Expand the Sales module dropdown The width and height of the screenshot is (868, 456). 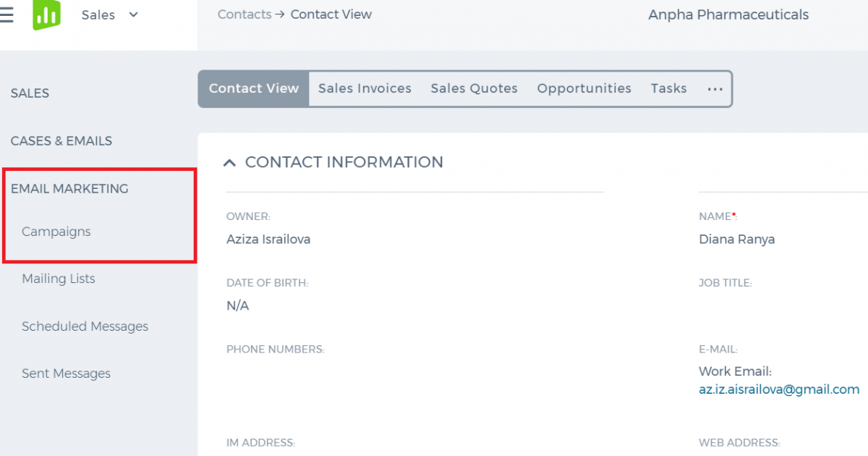point(110,14)
